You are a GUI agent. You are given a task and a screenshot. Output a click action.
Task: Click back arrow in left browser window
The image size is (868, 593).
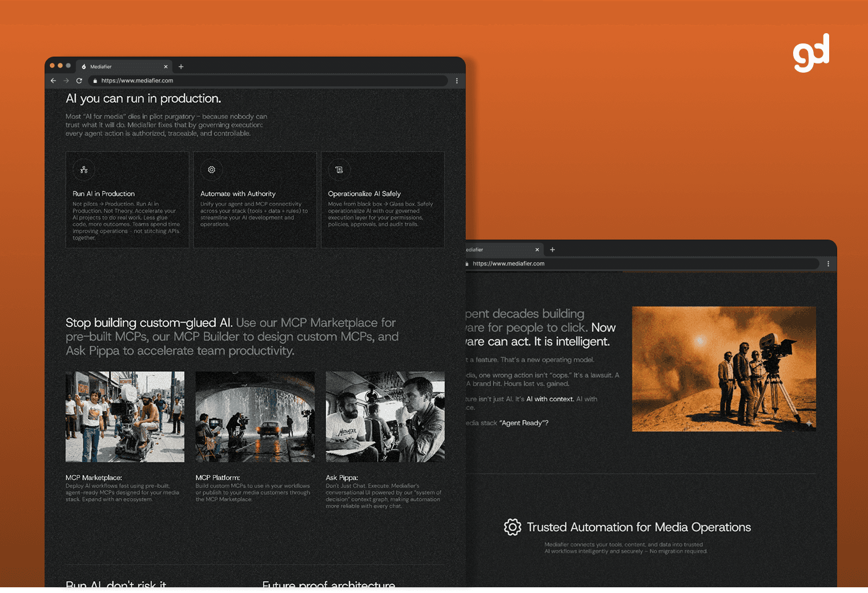tap(53, 81)
